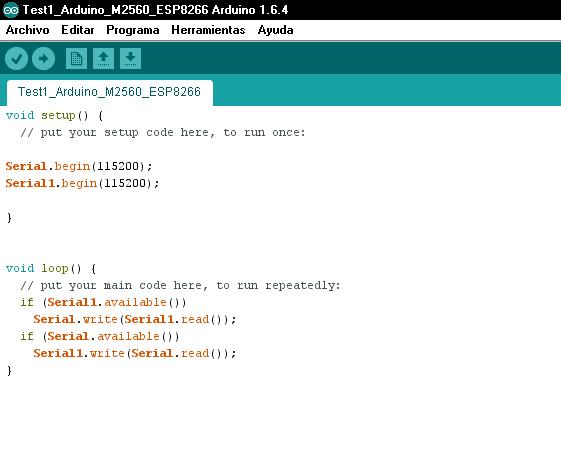Click the void setup() line
This screenshot has height=449, width=561.
point(54,116)
